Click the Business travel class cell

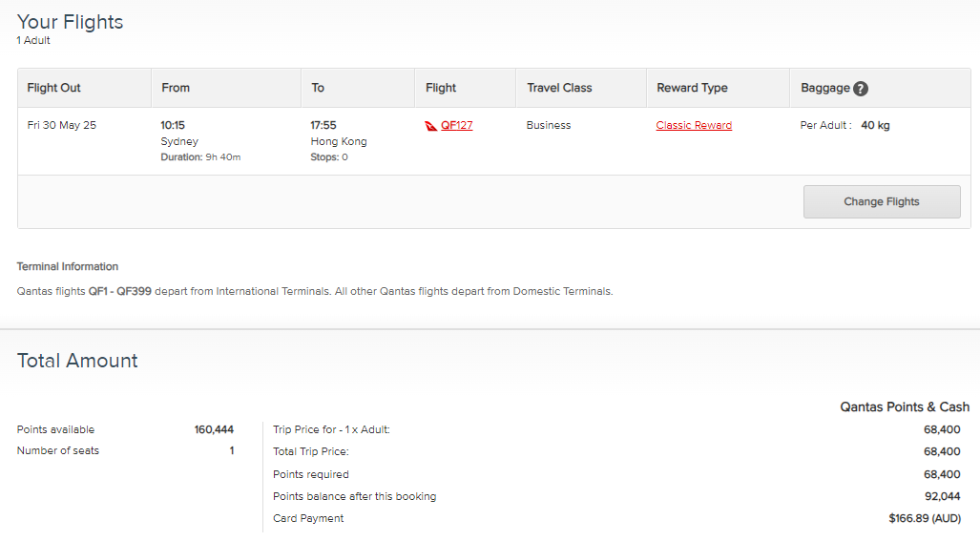(548, 125)
